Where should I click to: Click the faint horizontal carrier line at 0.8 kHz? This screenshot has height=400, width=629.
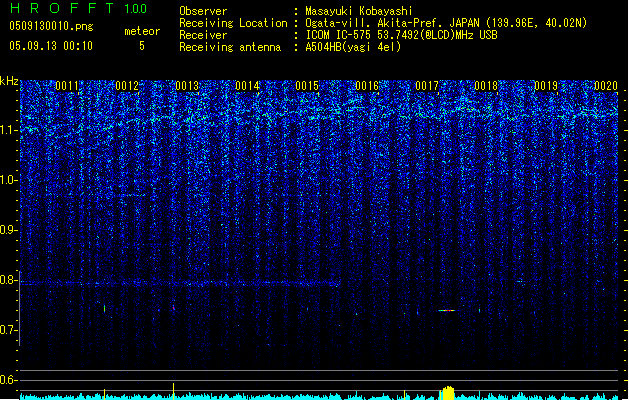180,283
